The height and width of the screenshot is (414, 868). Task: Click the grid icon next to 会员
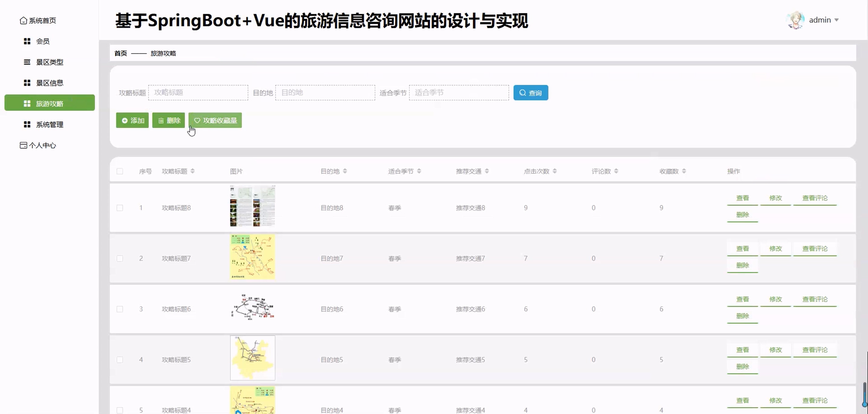[x=27, y=41]
